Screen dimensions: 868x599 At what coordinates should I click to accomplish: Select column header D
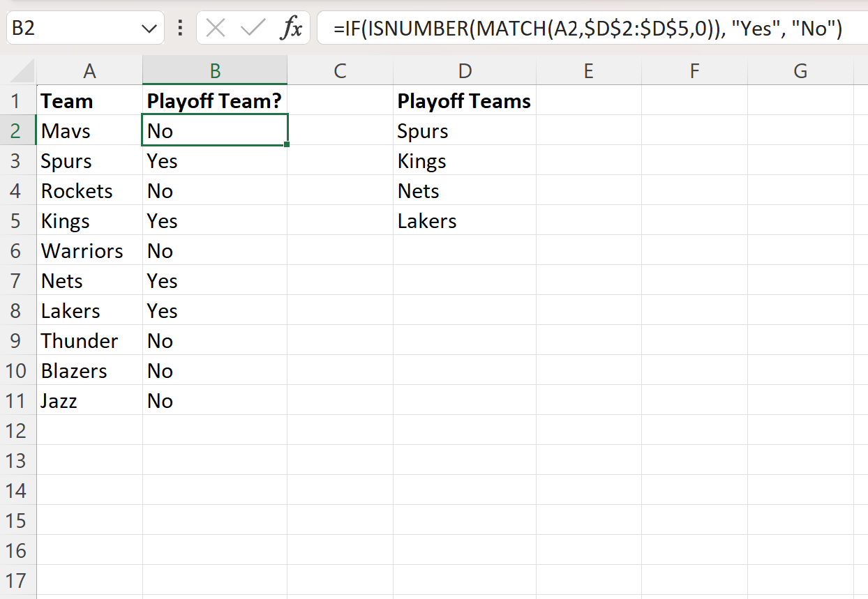(x=465, y=70)
